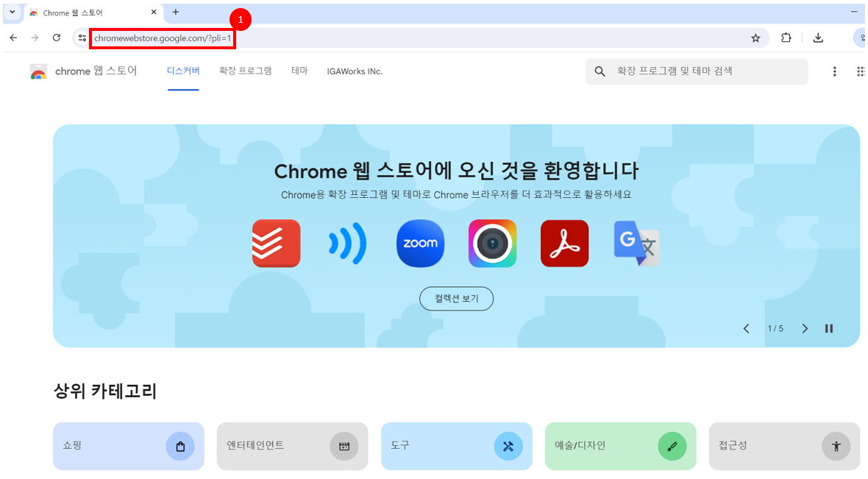Click the browser forward arrow

pos(35,38)
